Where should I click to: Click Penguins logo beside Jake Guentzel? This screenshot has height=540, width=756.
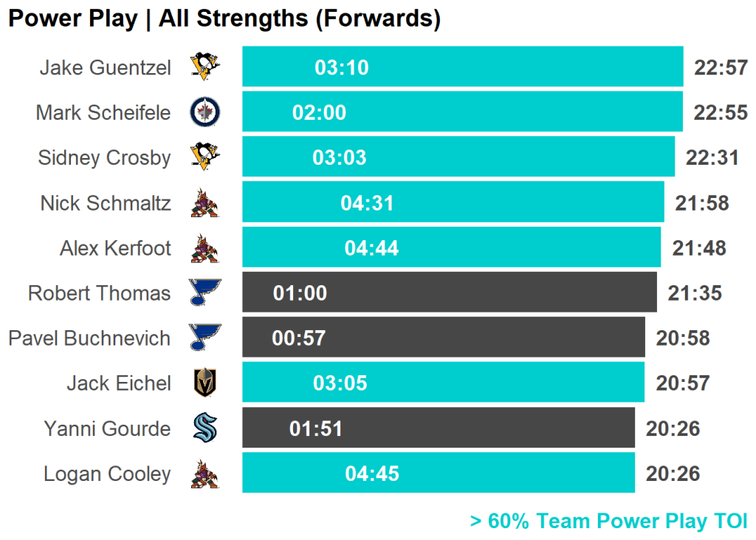coord(205,67)
